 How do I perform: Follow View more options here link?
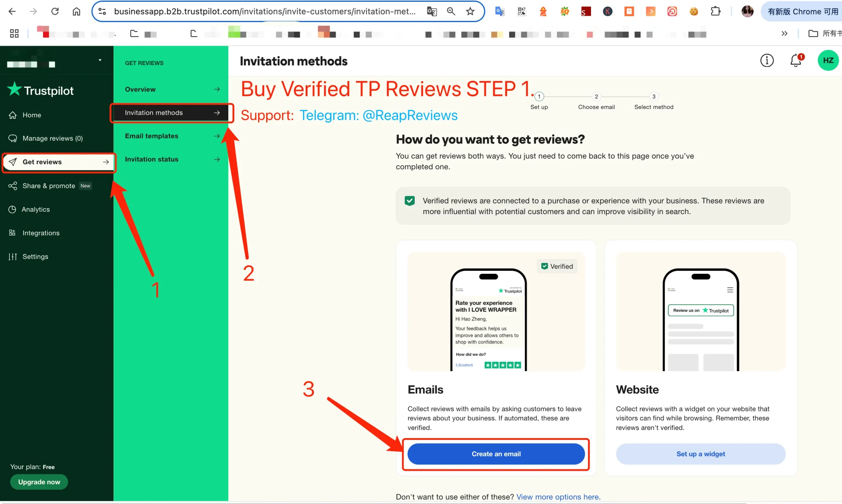pos(558,496)
